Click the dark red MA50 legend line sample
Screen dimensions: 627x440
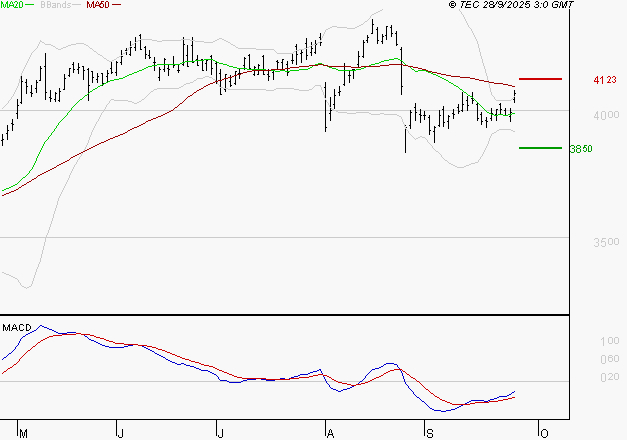click(116, 5)
